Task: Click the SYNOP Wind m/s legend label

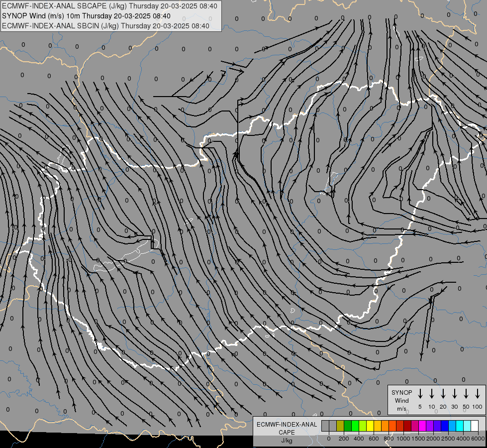Action: click(401, 401)
